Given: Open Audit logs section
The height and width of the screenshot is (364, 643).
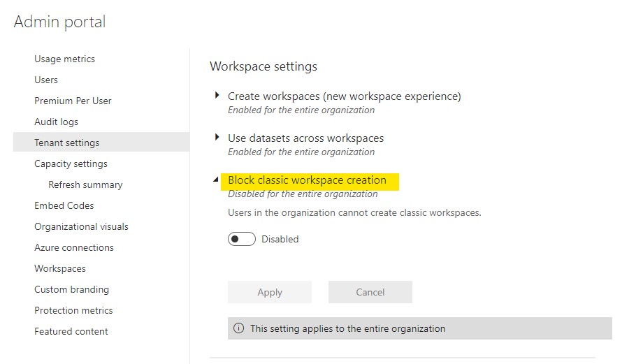Looking at the screenshot, I should [56, 122].
